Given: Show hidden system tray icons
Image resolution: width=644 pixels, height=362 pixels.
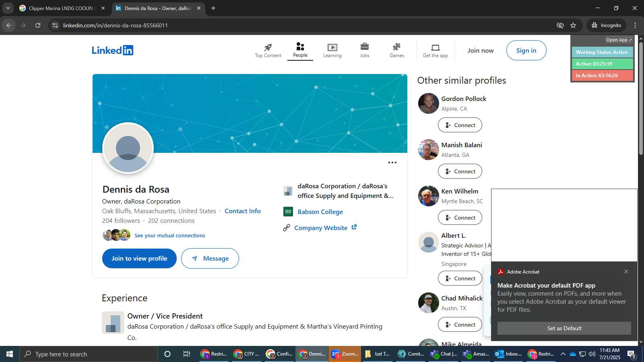Looking at the screenshot, I should [563, 354].
